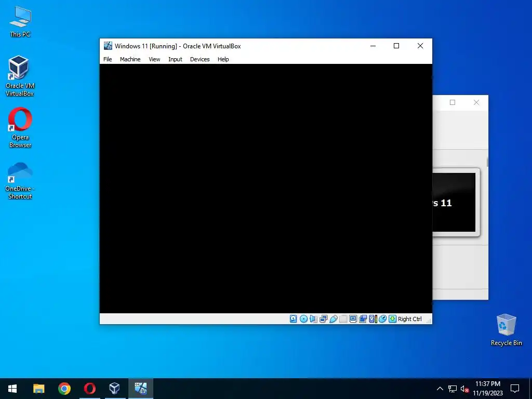Maximize the Windows 11 VM window
Image resolution: width=532 pixels, height=399 pixels.
coord(396,46)
